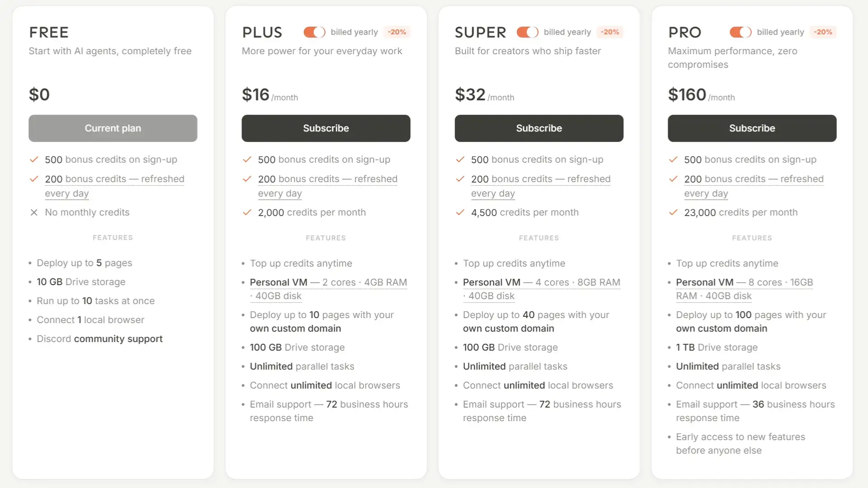
Task: Click checkmark beside 4,500 credits per month
Action: point(460,212)
